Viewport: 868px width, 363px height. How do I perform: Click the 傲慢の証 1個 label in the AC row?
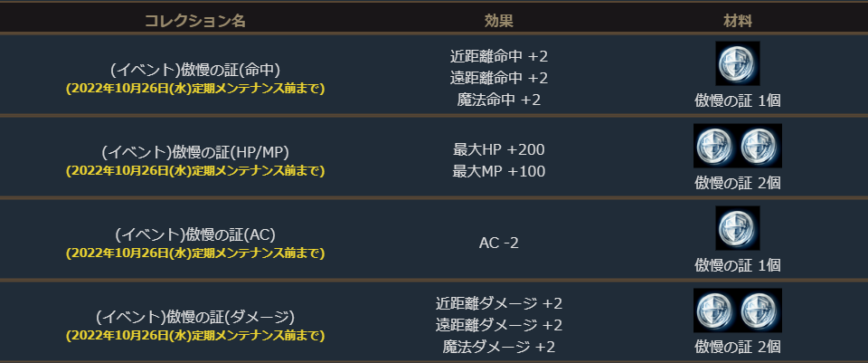click(x=737, y=264)
